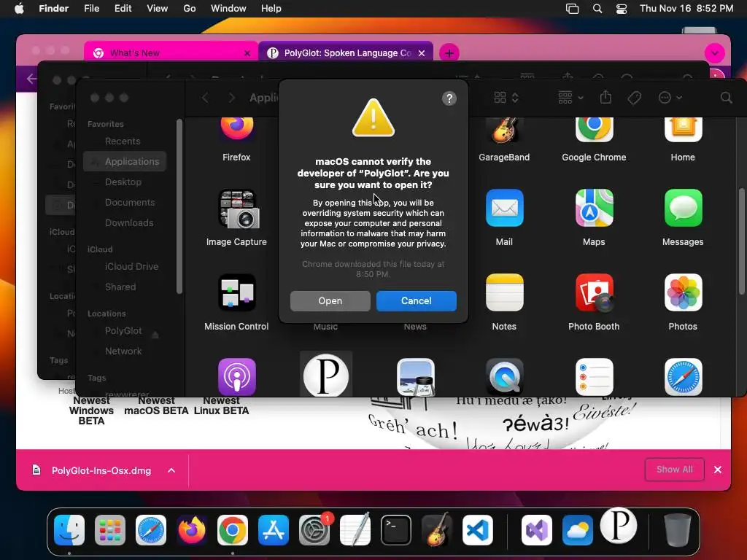Click Cancel in the PolyGlot warning dialog

tap(417, 301)
